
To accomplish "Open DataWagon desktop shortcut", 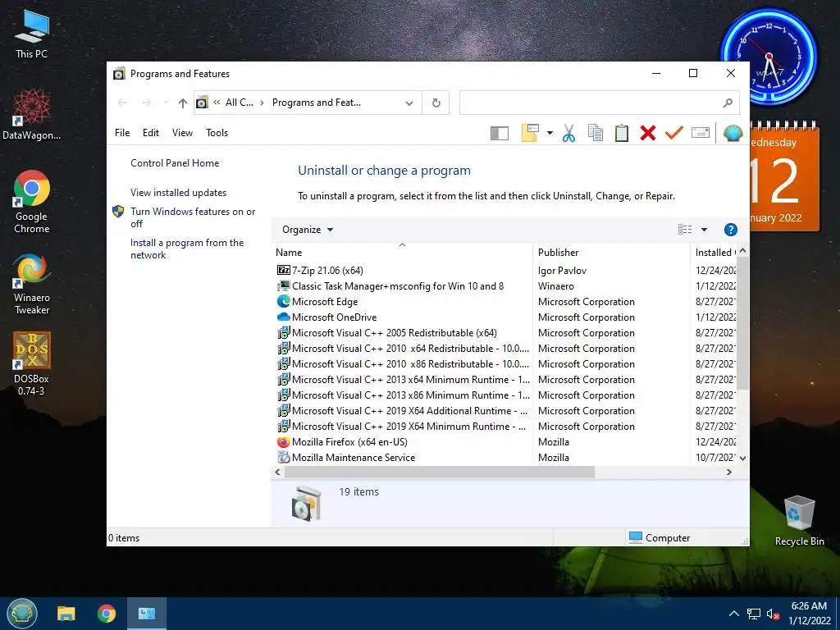I will [x=32, y=114].
